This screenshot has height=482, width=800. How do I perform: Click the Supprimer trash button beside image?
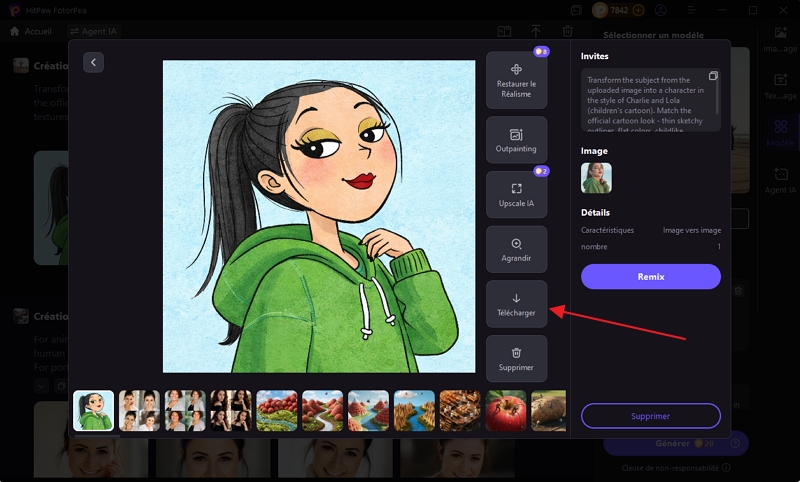[x=516, y=359]
